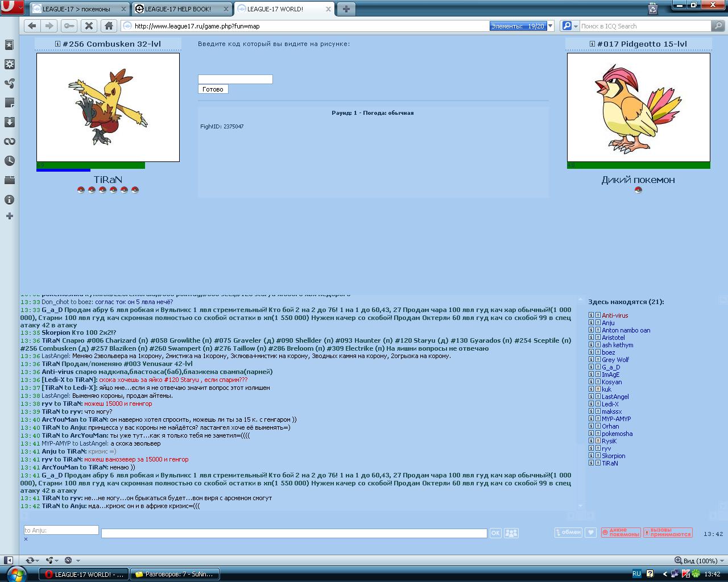Open the Bookmarks sidebar panel
The width and height of the screenshot is (728, 582).
pyautogui.click(x=9, y=45)
